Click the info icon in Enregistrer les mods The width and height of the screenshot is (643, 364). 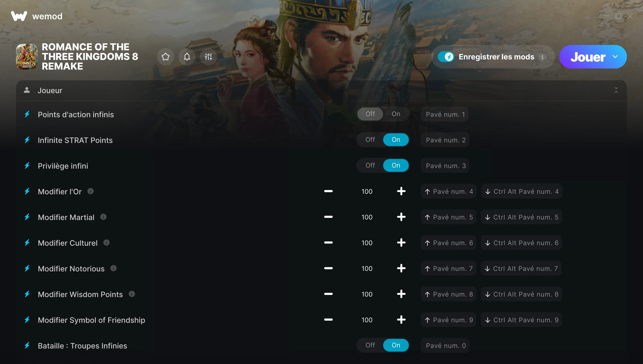[543, 57]
